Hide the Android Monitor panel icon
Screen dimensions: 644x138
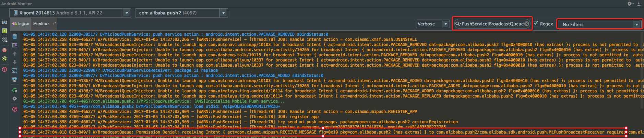639,4
